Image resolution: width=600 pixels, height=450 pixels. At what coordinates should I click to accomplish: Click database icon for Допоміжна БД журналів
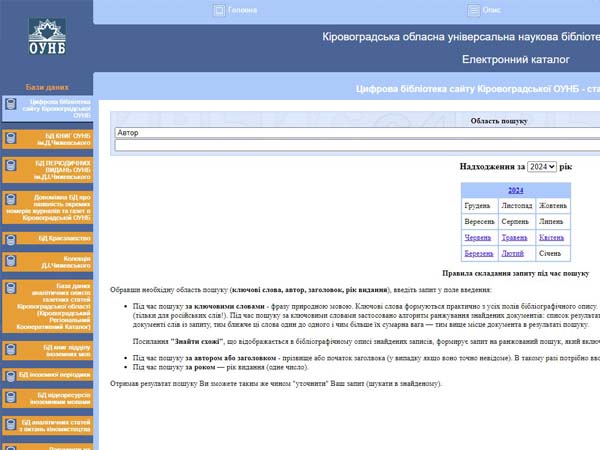[x=11, y=199]
